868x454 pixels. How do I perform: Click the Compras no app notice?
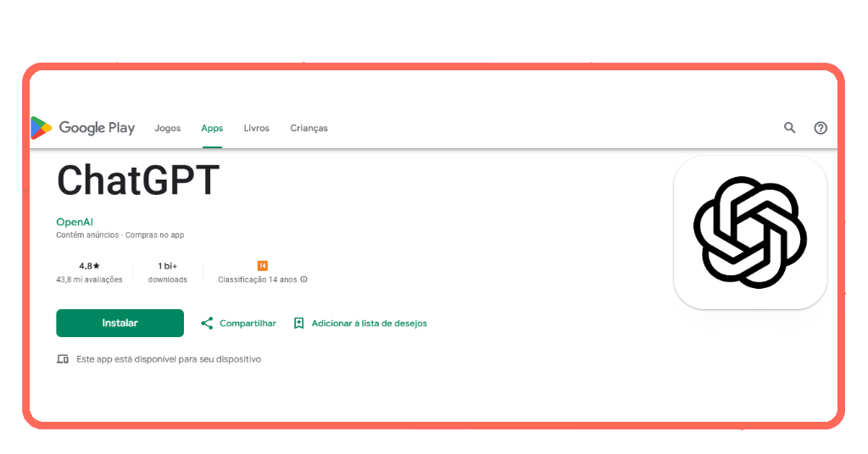coord(154,235)
